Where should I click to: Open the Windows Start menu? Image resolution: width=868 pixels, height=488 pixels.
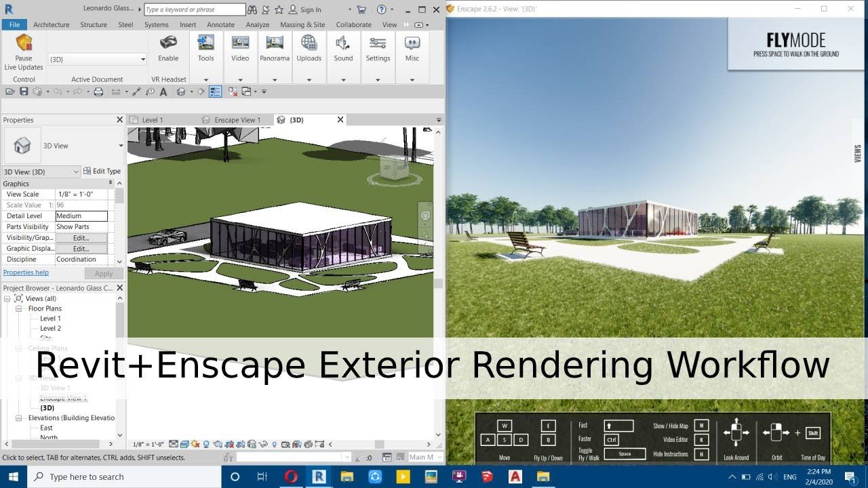(14, 476)
